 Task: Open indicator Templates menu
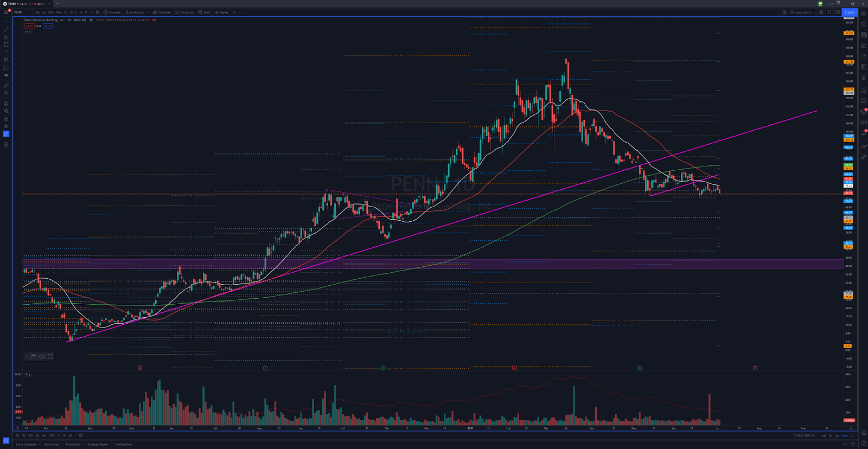point(184,12)
